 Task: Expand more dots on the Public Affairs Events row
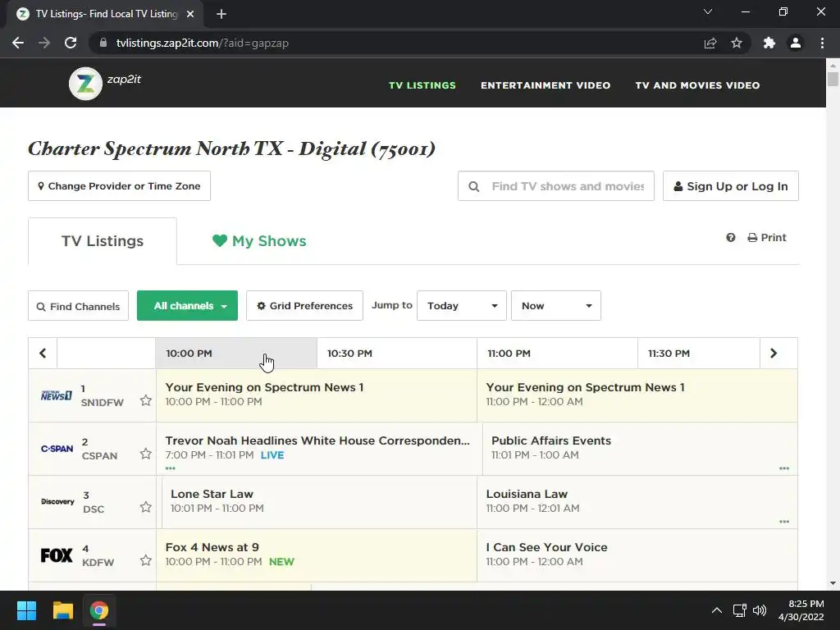coord(784,468)
